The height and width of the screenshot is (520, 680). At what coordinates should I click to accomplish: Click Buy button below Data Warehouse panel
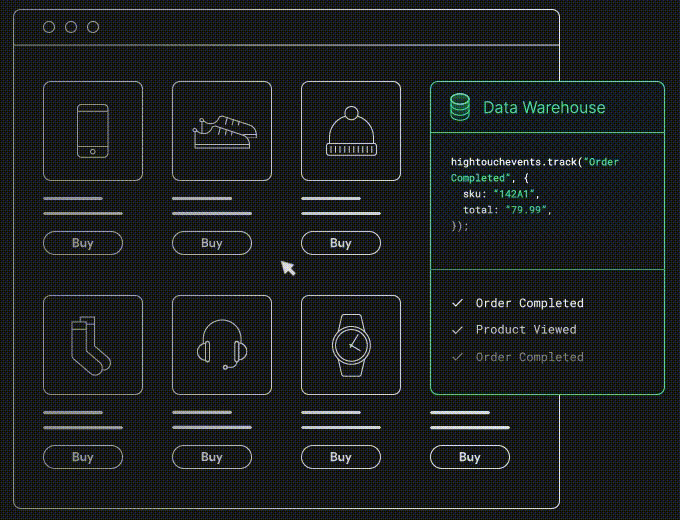click(x=470, y=457)
